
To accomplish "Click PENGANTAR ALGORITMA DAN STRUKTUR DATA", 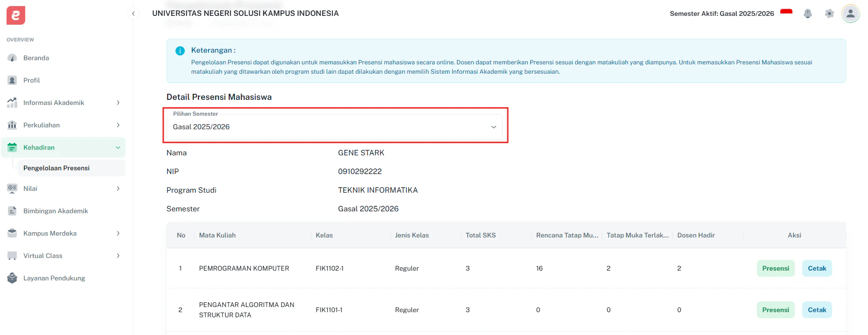I will tap(246, 310).
